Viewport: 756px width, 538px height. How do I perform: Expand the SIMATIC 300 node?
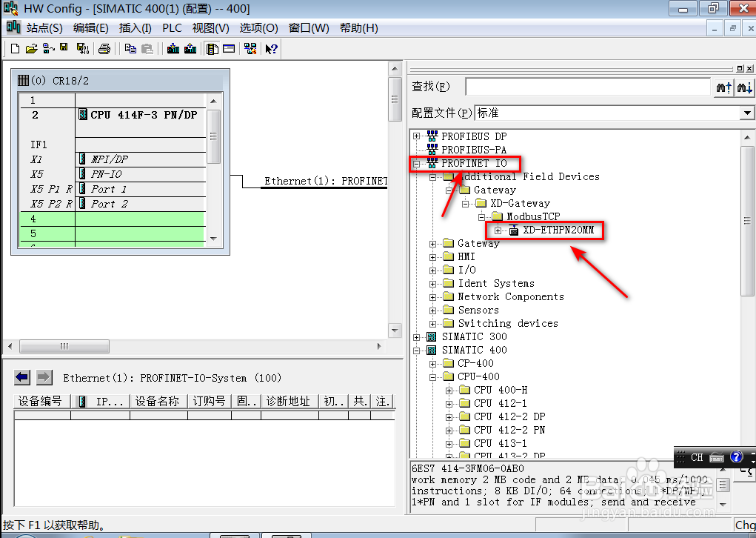[417, 337]
